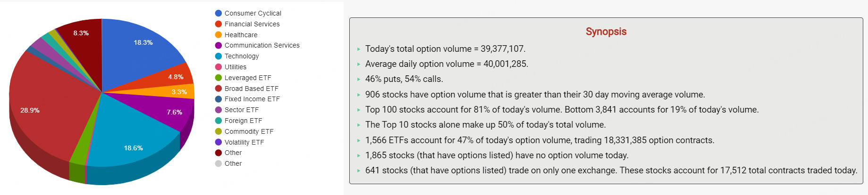Click the Financial Services legend marker
Screen dimensions: 868x195
(219, 24)
